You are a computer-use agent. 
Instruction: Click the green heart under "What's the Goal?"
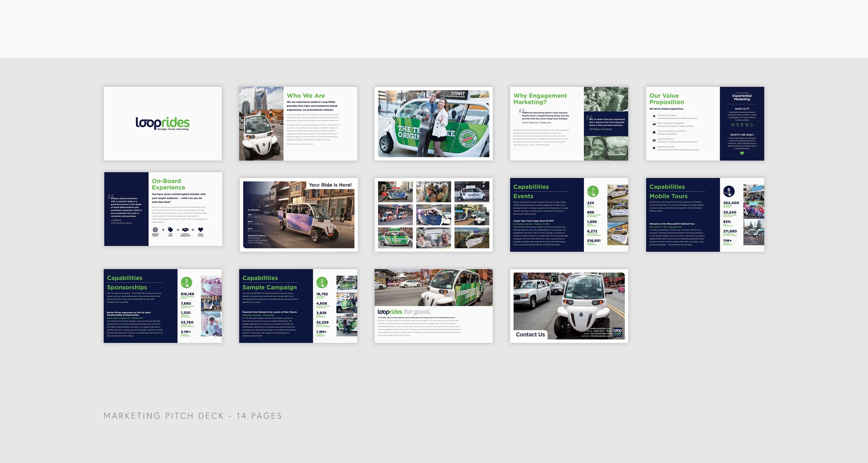(x=742, y=152)
